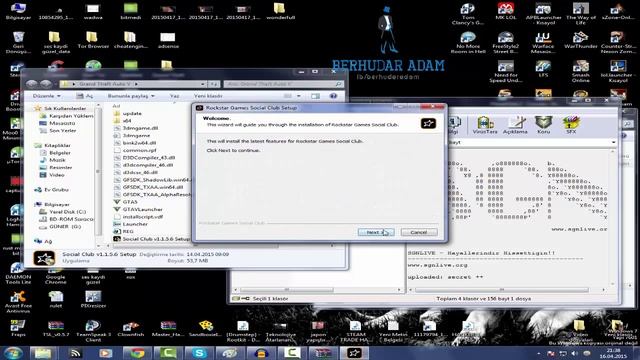Open Bilgisayar desktop icon
This screenshot has width=640, height=360.
tap(18, 11)
